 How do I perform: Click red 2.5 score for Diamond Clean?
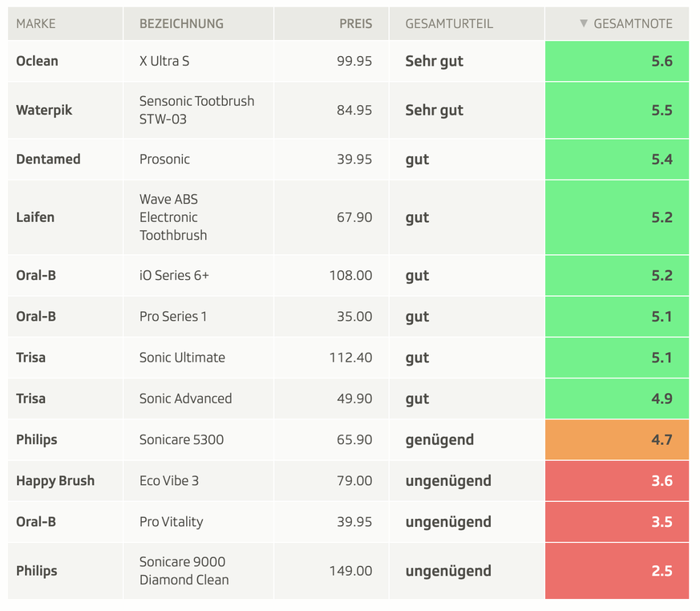(617, 571)
